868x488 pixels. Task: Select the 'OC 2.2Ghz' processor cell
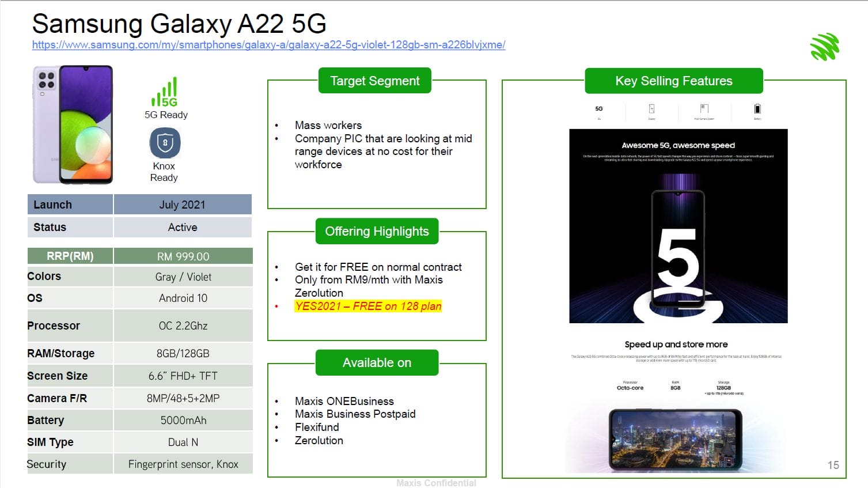coord(183,326)
